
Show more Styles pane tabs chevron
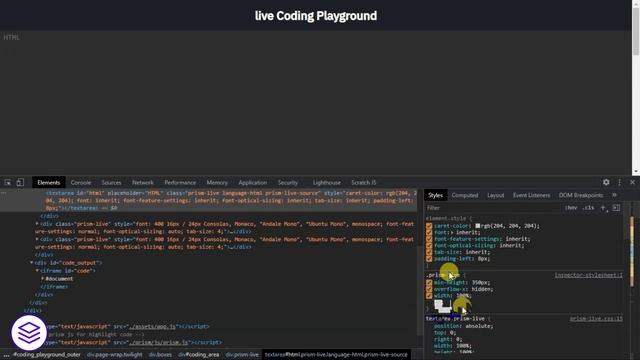[x=614, y=195]
